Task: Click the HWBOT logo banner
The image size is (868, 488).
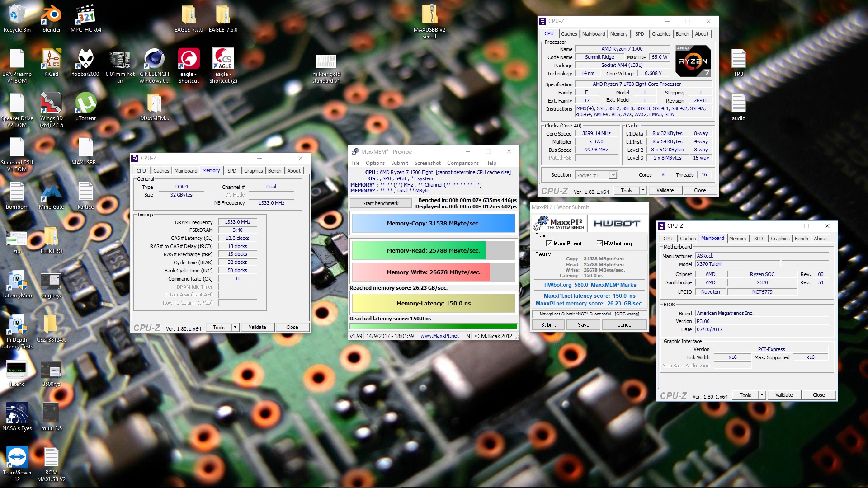Action: pos(617,223)
